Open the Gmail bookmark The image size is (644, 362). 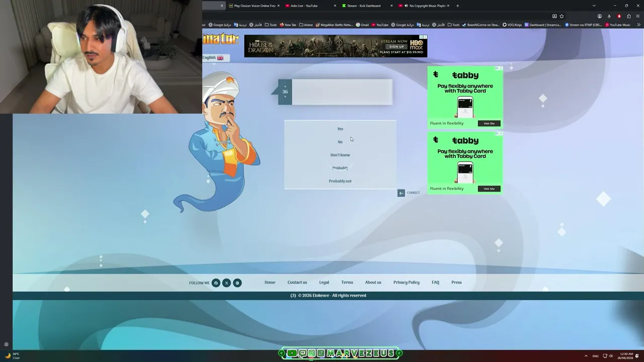click(363, 25)
